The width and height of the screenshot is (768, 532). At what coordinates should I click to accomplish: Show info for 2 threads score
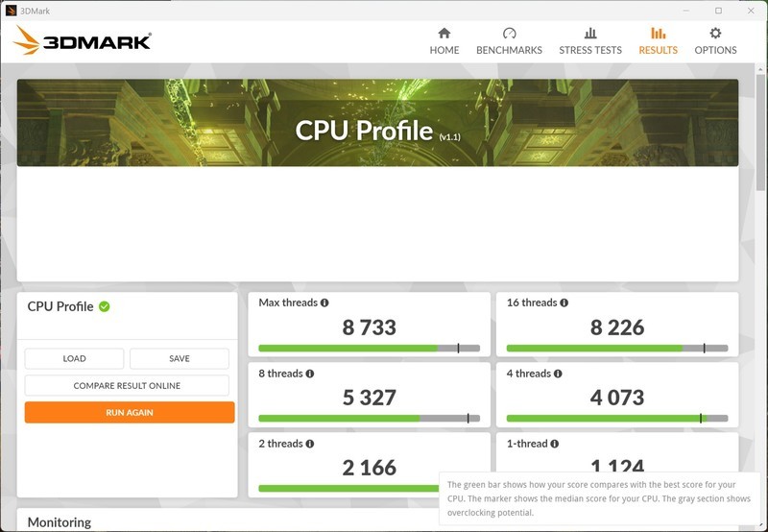[309, 444]
